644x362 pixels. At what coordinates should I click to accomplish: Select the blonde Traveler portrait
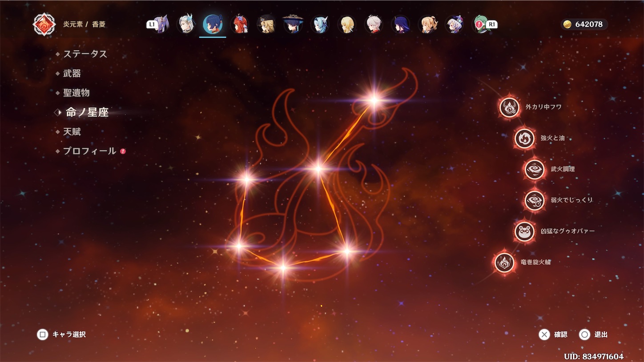(347, 24)
